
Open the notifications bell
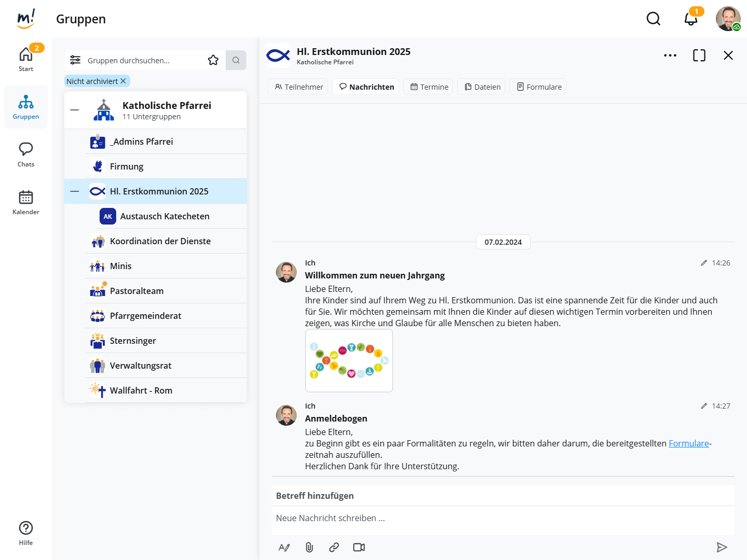pos(690,19)
